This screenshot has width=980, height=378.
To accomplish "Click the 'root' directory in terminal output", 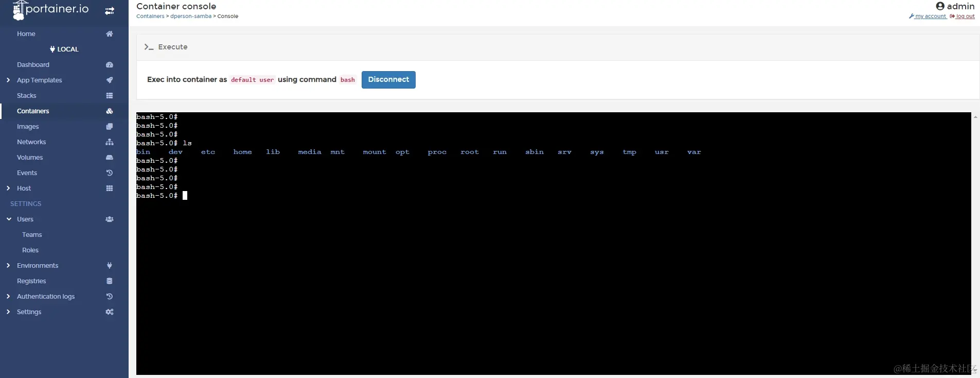I will click(x=470, y=152).
